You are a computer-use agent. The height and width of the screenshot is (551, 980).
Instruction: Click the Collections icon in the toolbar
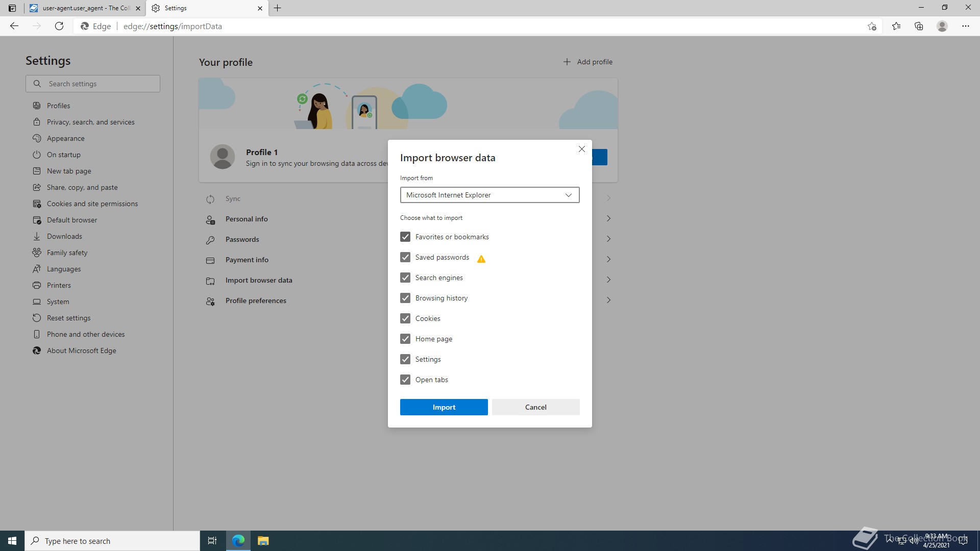(x=919, y=26)
